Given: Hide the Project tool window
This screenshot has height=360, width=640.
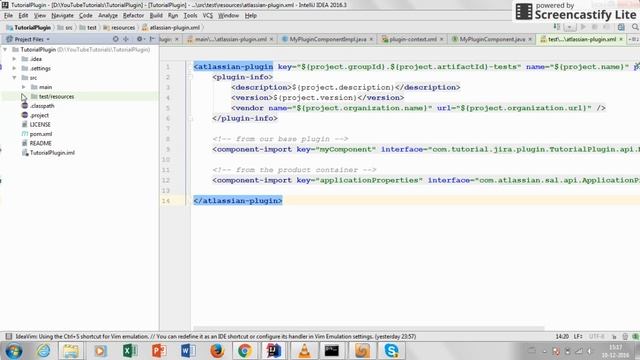Looking at the screenshot, I should click(152, 39).
